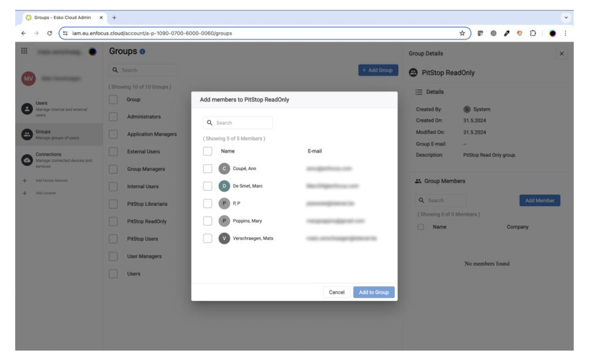Click the eyedropper extension icon
The image size is (590, 364).
(507, 33)
